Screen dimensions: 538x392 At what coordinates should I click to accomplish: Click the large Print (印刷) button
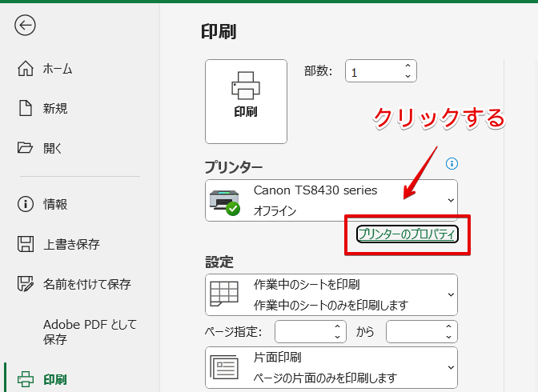coord(246,102)
